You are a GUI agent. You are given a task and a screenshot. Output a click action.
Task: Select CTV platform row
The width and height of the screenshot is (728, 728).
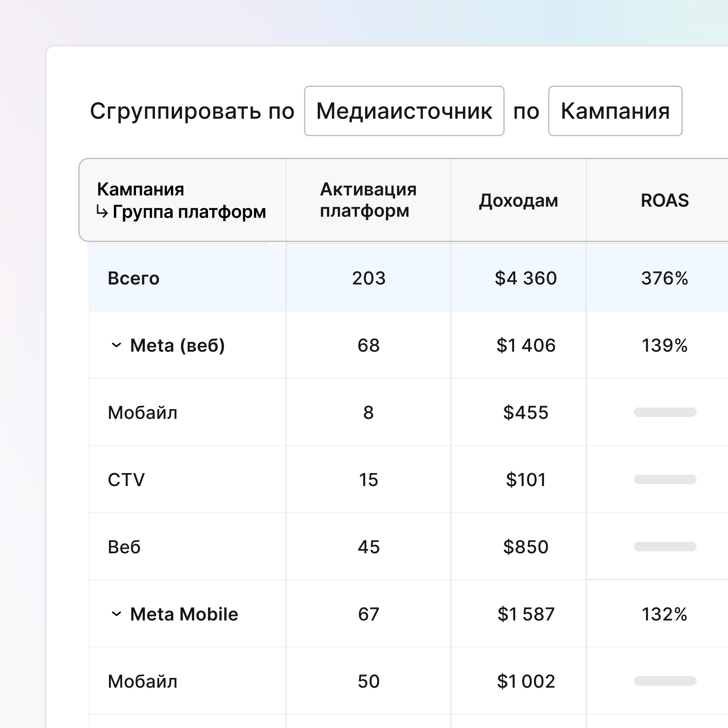tap(126, 480)
